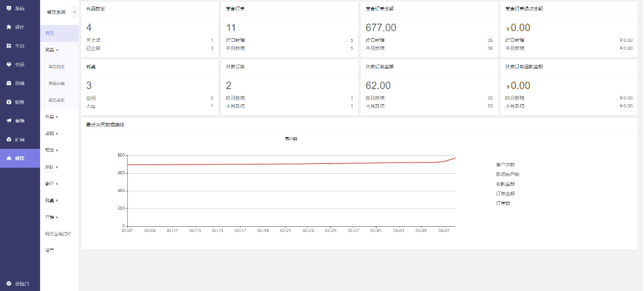Select the 平台 (Platform) icon in sidebar

pyautogui.click(x=9, y=46)
